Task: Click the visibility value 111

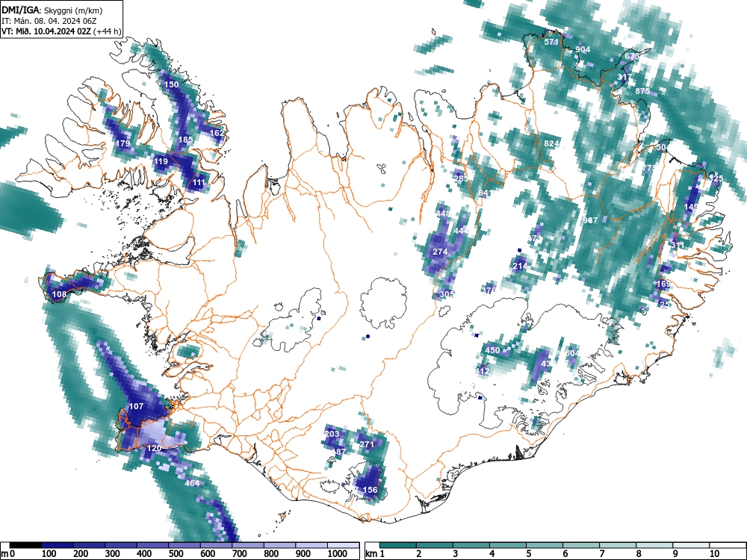Action: [199, 182]
